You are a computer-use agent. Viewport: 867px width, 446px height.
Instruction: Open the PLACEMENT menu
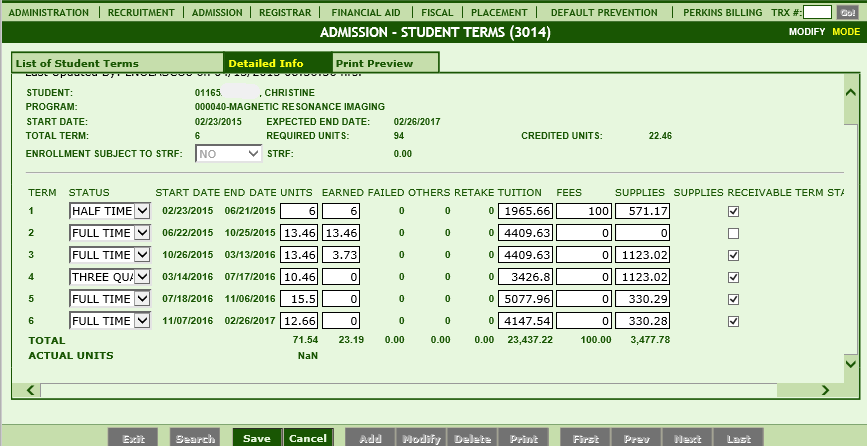499,12
